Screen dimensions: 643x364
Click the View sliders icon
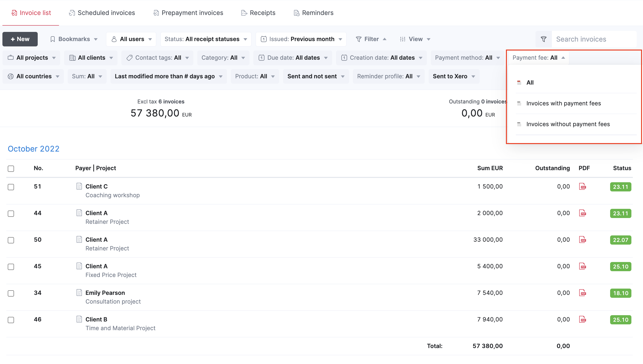click(x=402, y=39)
